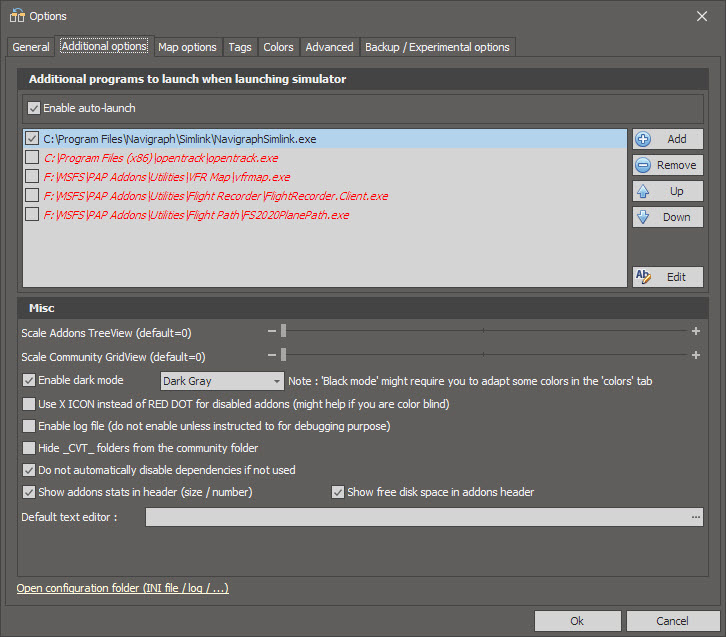Screen dimensions: 726x637
Task: Enable the opentrack.exe program checkbox
Action: pos(33,158)
